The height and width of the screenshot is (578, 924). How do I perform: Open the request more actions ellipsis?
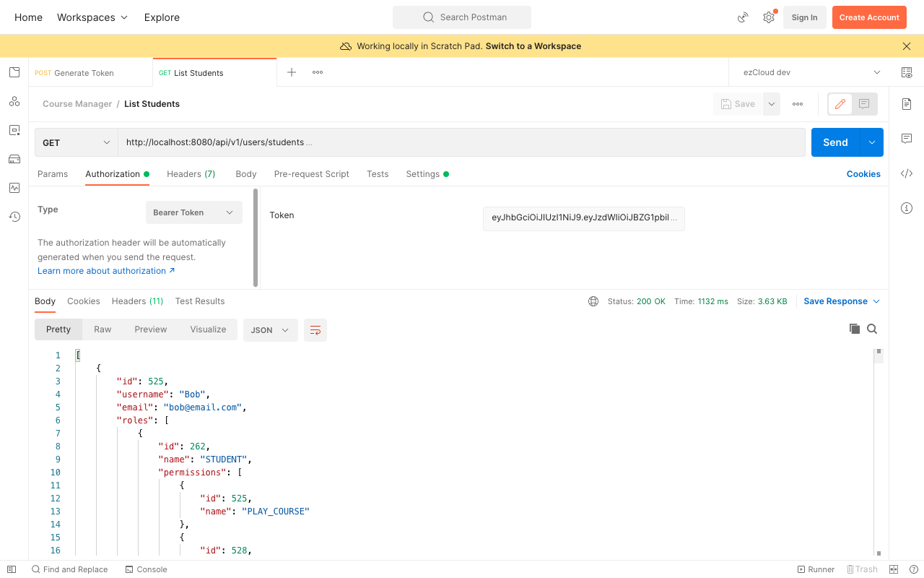click(x=798, y=104)
